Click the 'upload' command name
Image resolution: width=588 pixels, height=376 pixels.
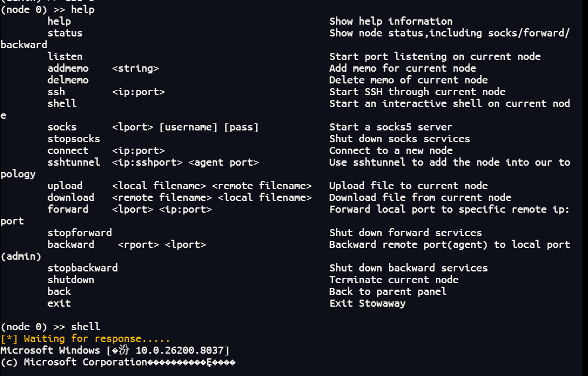tap(65, 186)
